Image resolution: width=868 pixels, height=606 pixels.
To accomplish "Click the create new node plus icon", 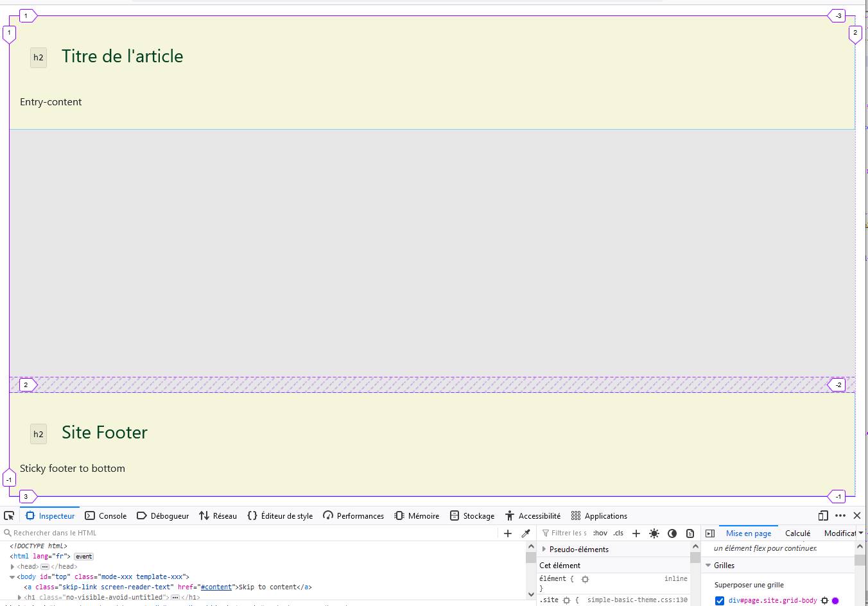I will point(508,533).
